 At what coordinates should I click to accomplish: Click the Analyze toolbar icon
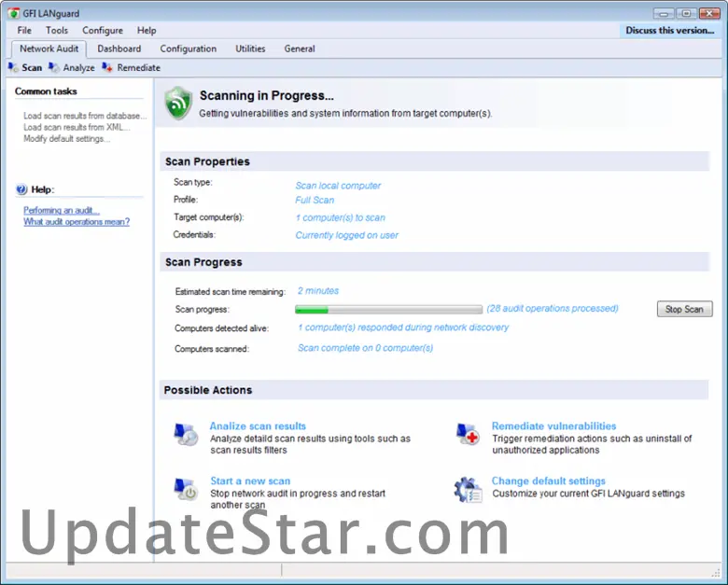(54, 68)
